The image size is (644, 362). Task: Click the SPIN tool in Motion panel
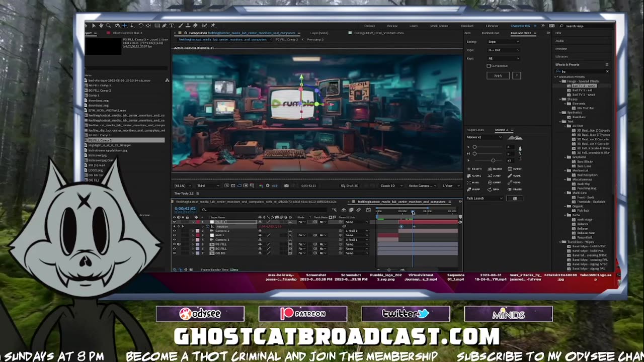coord(493,190)
